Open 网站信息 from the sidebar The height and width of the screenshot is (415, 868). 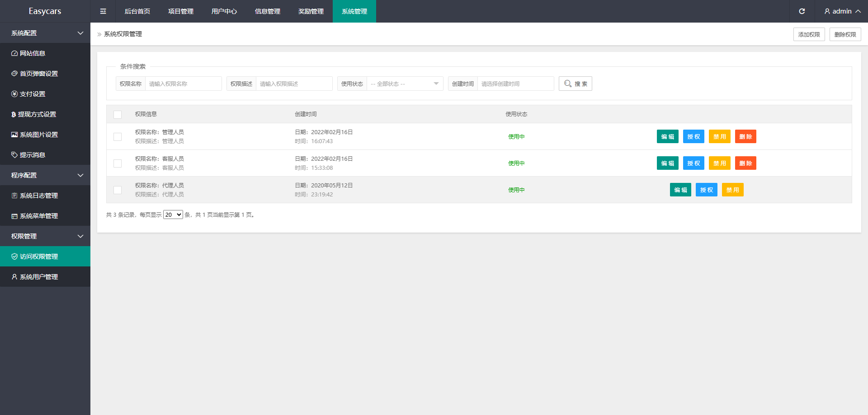click(33, 53)
